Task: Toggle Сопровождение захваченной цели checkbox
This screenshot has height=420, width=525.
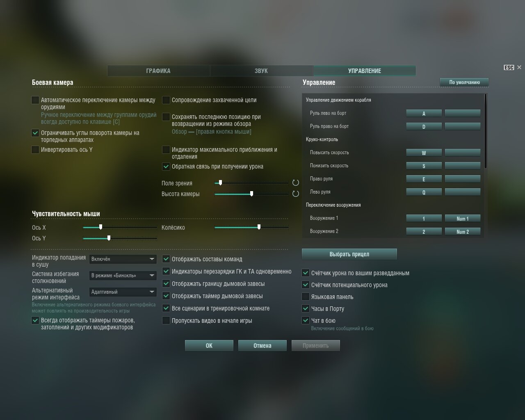Action: [166, 100]
